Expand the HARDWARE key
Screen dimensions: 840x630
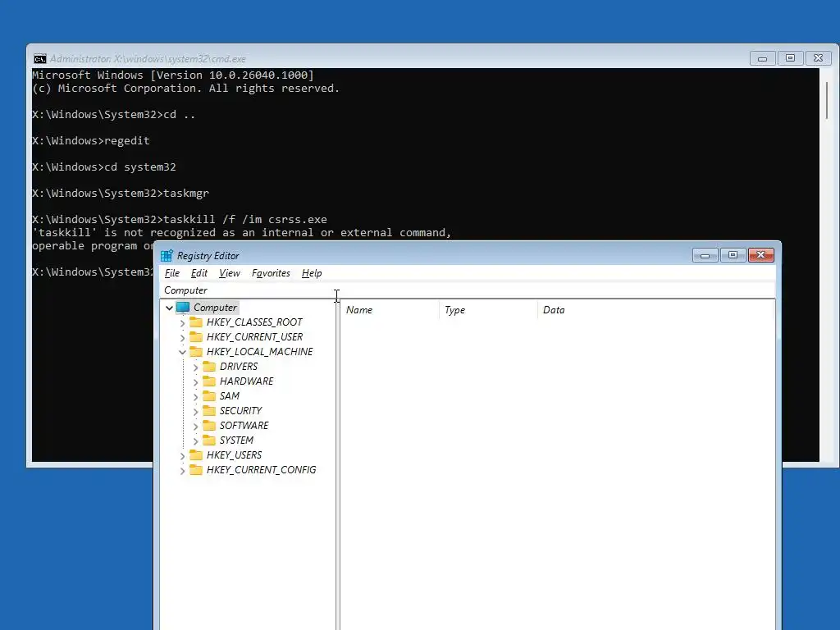pos(195,382)
